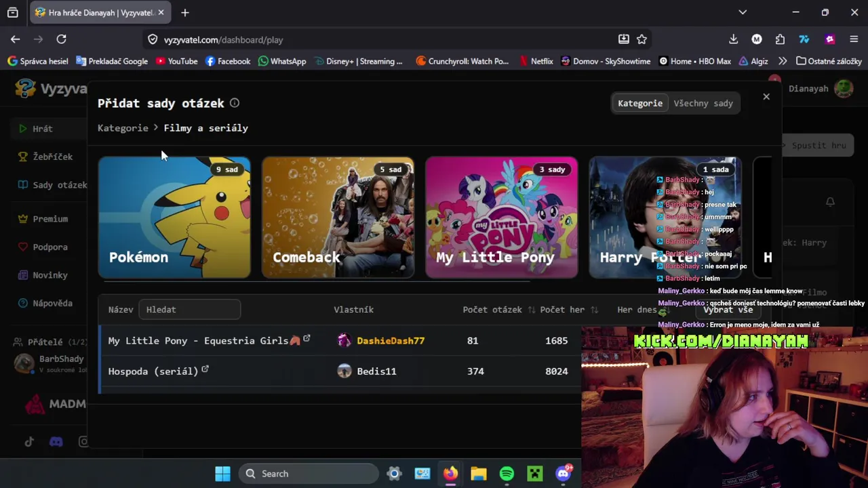Image resolution: width=868 pixels, height=488 pixels.
Task: Open owner DashieDash77 profile
Action: coord(391,340)
